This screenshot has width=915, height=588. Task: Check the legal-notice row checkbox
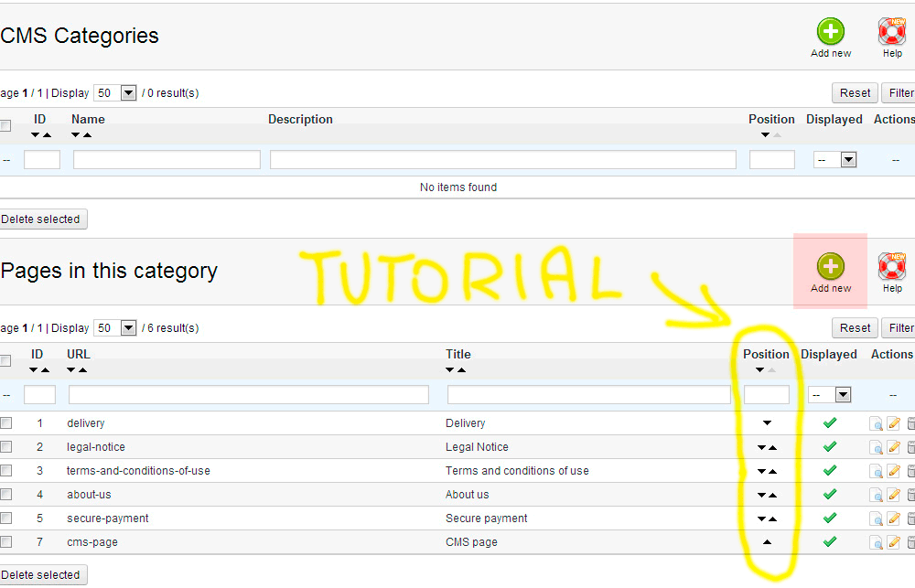[x=5, y=447]
